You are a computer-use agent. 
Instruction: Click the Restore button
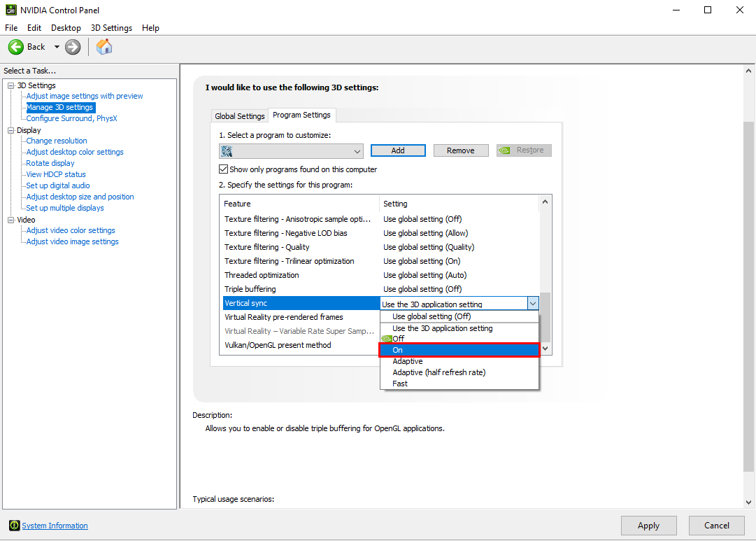[524, 150]
